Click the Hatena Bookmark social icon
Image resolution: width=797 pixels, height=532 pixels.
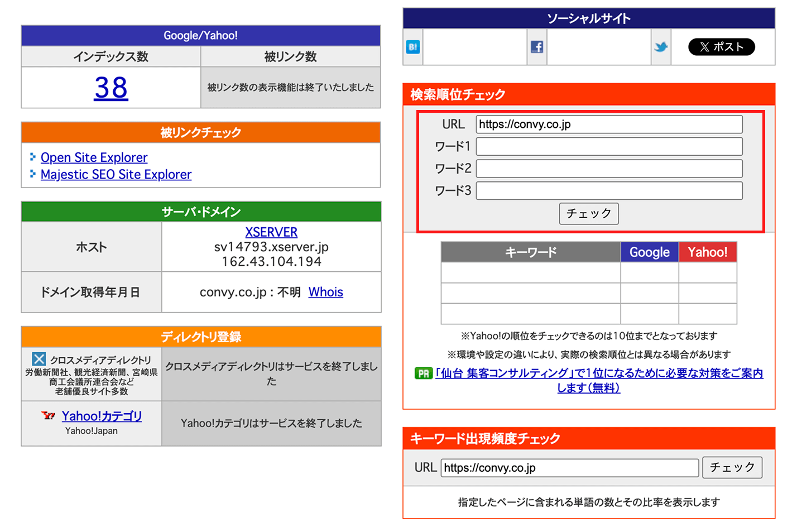pos(413,47)
